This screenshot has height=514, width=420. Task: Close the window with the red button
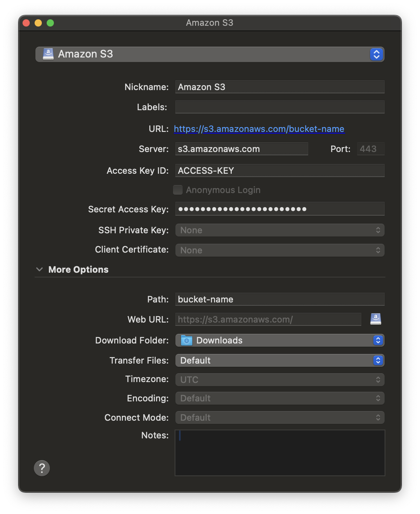tap(26, 23)
